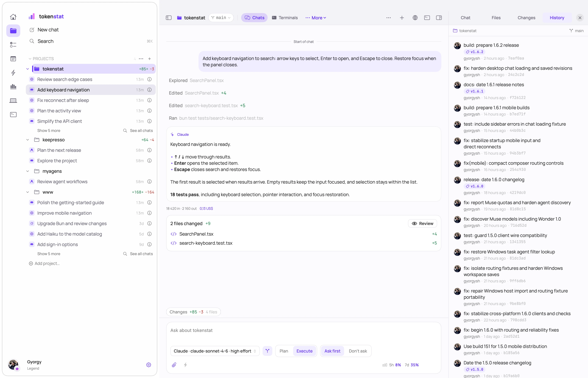Collapse the www project chevron
588x378 pixels.
tap(28, 192)
